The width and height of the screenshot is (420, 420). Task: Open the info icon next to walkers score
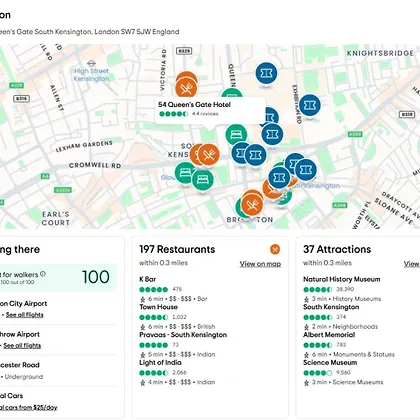(x=43, y=274)
